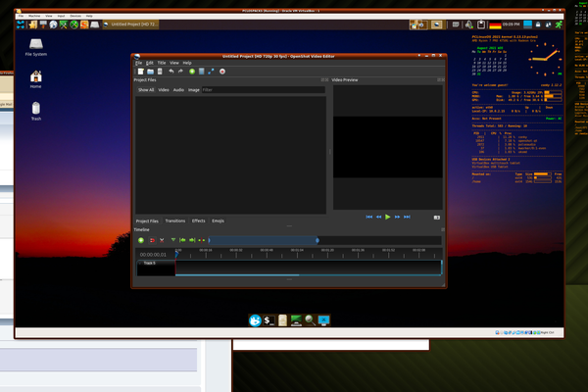Click the red Export Video icon
Screen dimensions: 588x392
223,72
